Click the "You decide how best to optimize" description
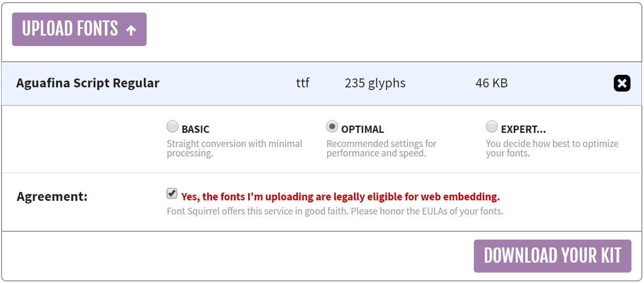Image resolution: width=644 pixels, height=283 pixels. pyautogui.click(x=552, y=149)
